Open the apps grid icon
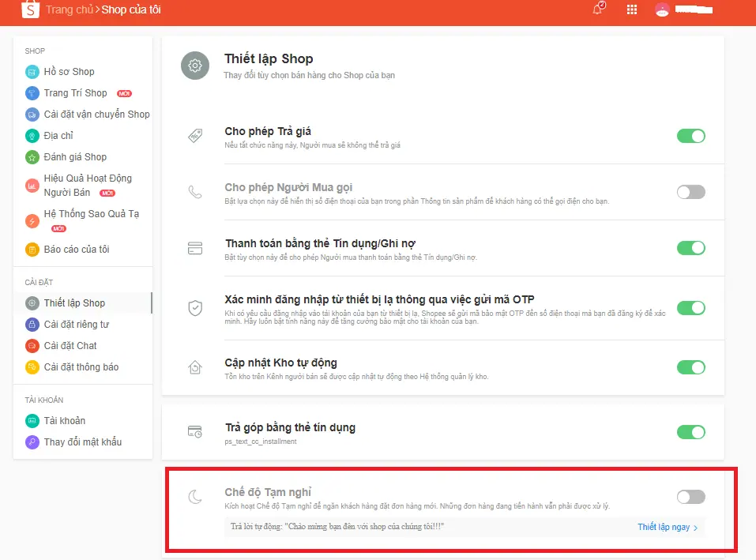The height and width of the screenshot is (560, 756). pyautogui.click(x=632, y=9)
